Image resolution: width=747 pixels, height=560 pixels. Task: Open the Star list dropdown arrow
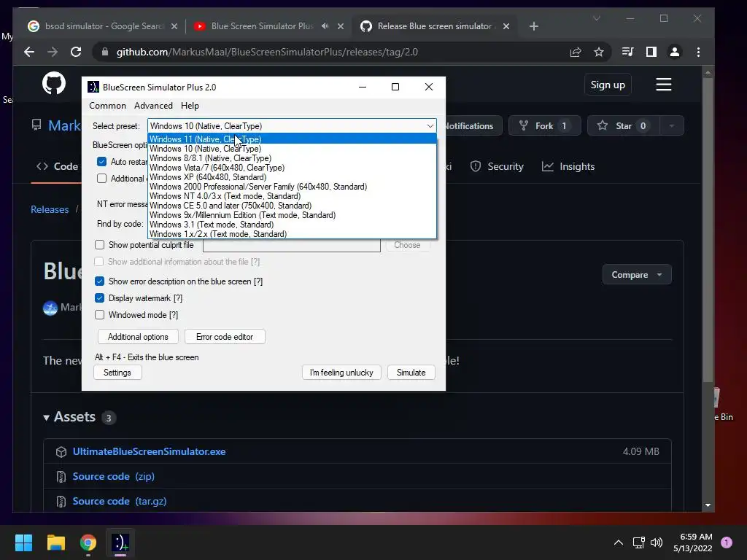point(672,125)
